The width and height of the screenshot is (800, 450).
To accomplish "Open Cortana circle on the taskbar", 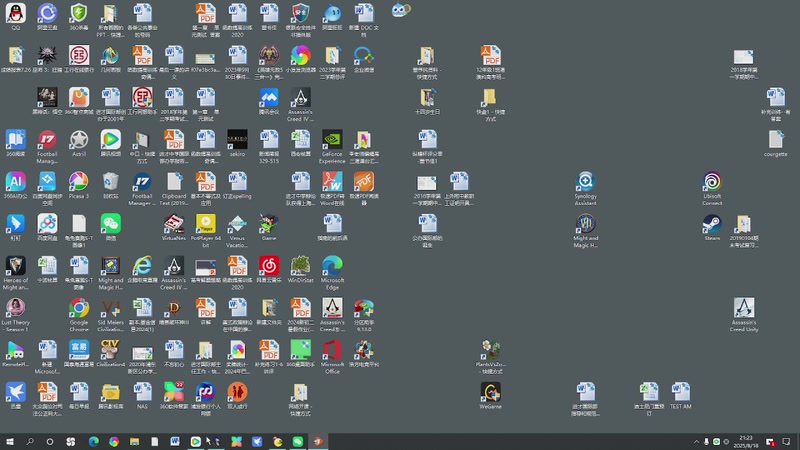I will 49,441.
